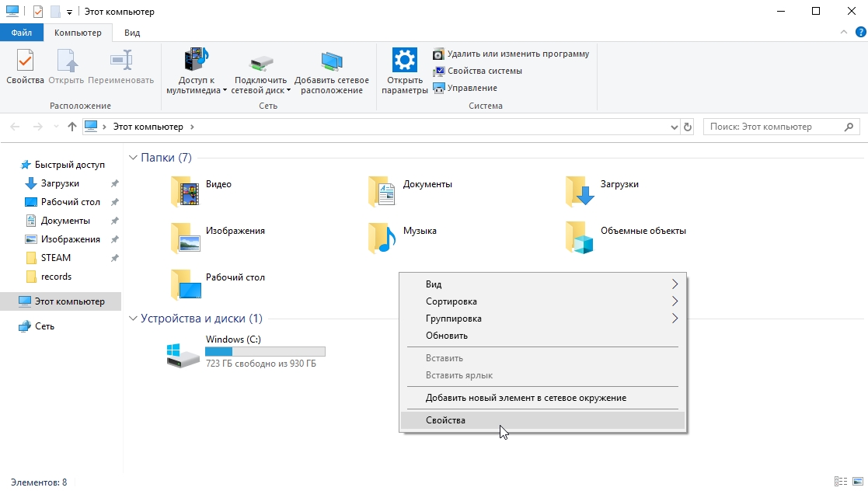The image size is (868, 491).
Task: Expand Этот компьютер breadcrumb arrow
Action: coord(192,127)
